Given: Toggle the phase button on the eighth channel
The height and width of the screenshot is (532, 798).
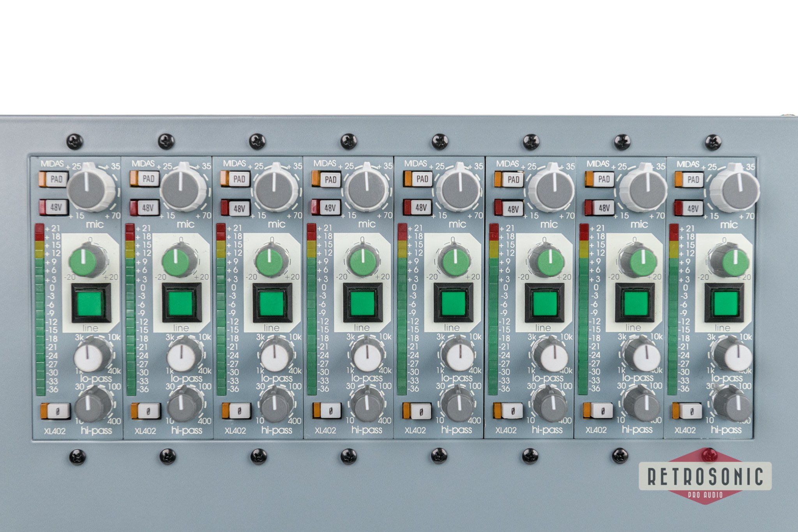Looking at the screenshot, I should click(688, 410).
